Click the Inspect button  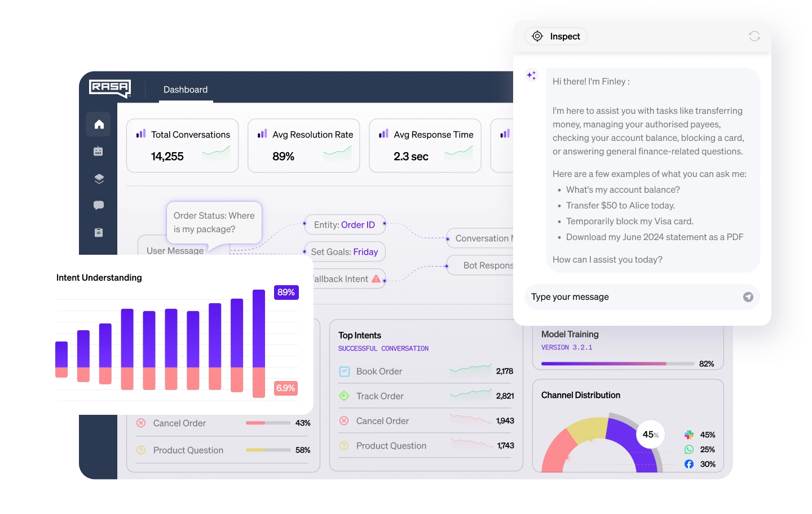[556, 36]
